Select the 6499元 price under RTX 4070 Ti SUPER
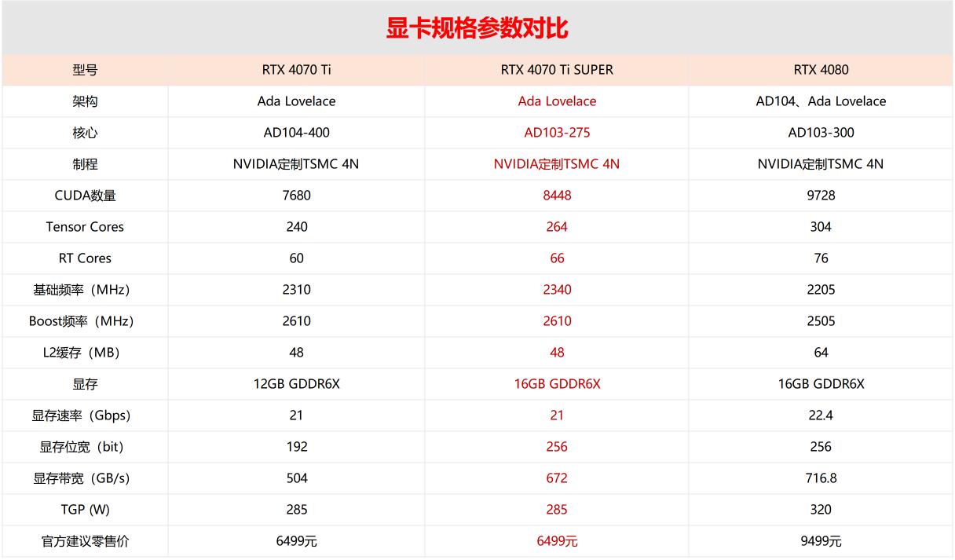 (x=556, y=541)
